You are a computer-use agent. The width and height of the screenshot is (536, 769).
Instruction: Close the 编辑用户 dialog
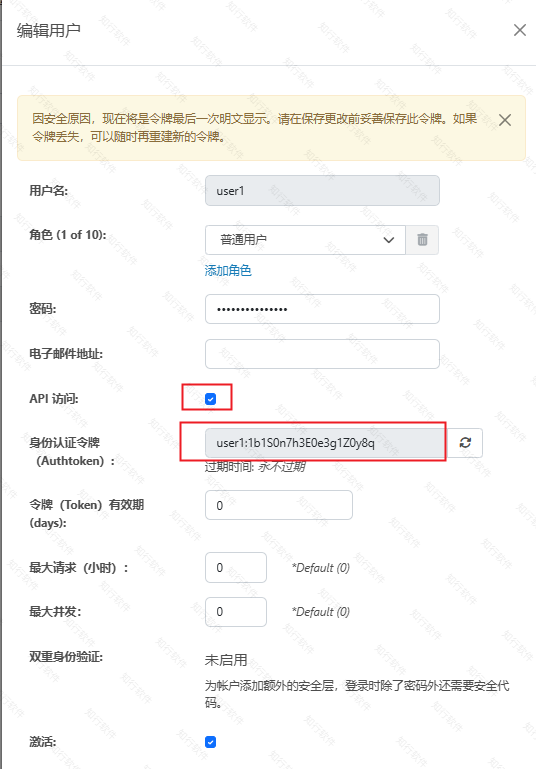pyautogui.click(x=520, y=30)
